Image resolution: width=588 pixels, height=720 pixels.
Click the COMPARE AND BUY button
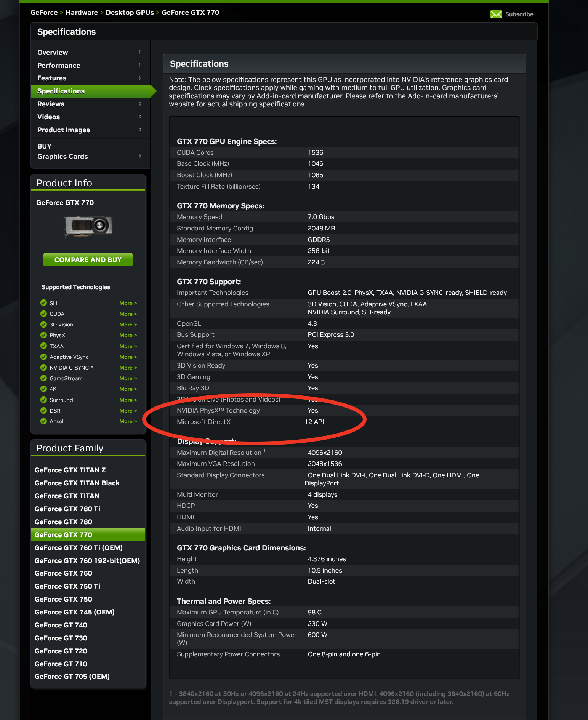coord(88,259)
